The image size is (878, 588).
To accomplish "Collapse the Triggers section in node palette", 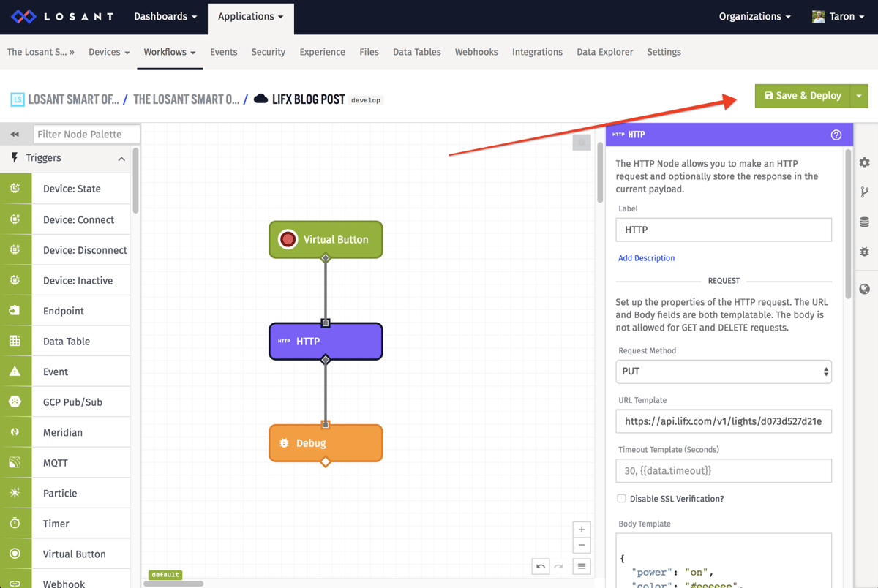I will tap(121, 158).
